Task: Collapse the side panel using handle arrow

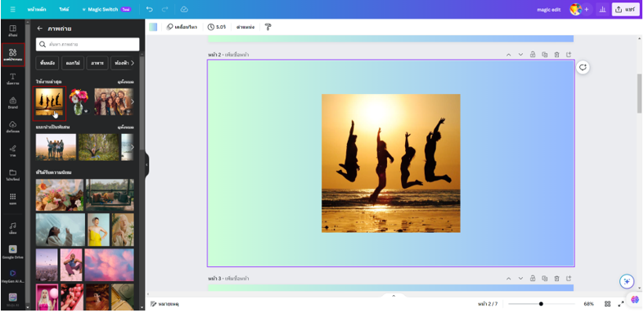Action: (x=146, y=165)
